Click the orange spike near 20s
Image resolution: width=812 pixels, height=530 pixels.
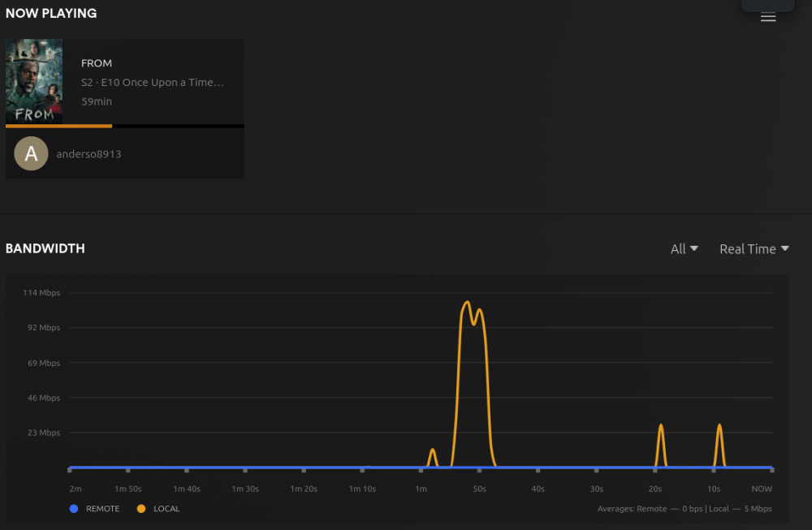tap(661, 426)
